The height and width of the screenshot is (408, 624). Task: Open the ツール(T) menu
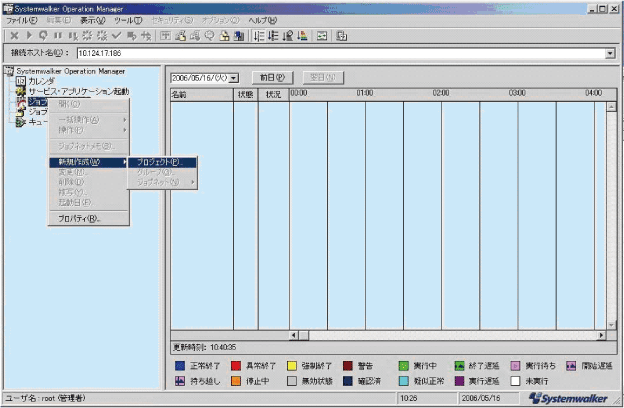128,20
